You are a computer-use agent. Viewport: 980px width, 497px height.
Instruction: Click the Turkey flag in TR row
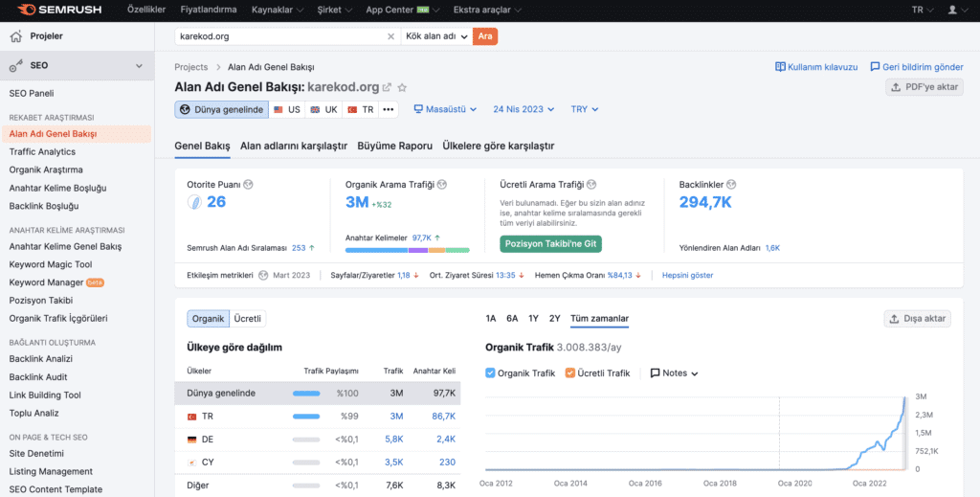click(x=191, y=417)
